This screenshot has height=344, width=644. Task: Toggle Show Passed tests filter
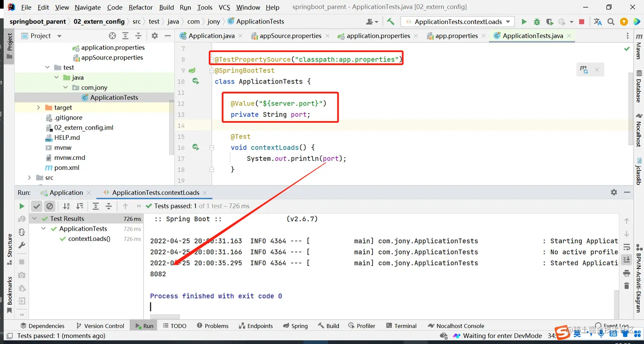37,206
